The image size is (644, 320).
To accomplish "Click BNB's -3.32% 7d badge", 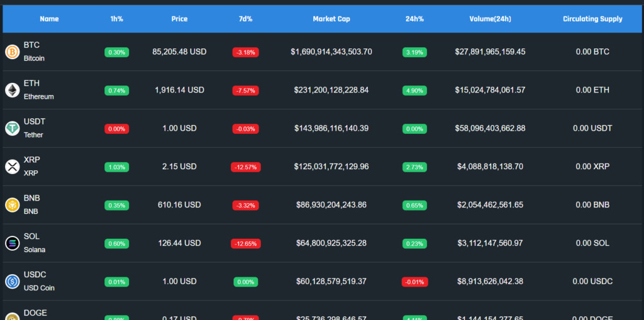I will pos(246,206).
